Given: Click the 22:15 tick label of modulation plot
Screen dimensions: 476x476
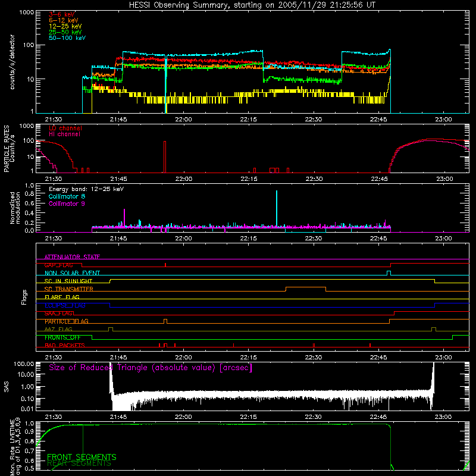Looking at the screenshot, I should (248, 239).
